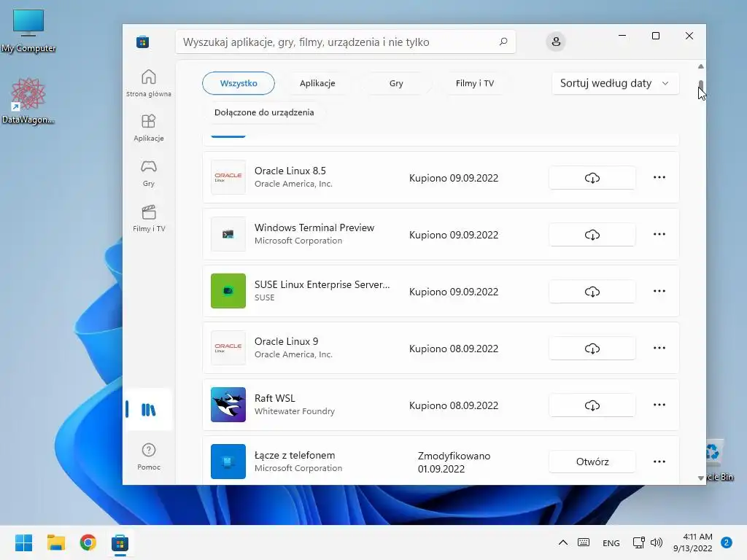Viewport: 747px width, 560px height.
Task: Open more options for Łącze z telefonem
Action: point(659,462)
